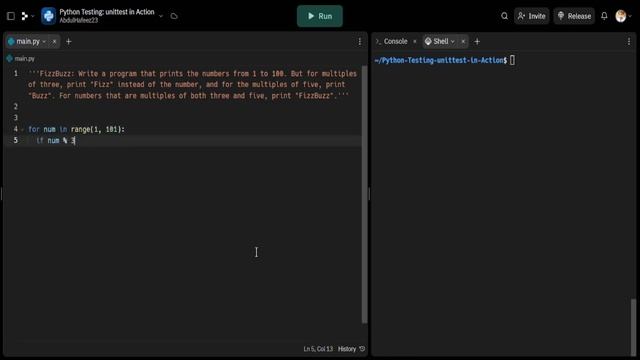
Task: Click the Python Testing project title
Action: click(107, 12)
